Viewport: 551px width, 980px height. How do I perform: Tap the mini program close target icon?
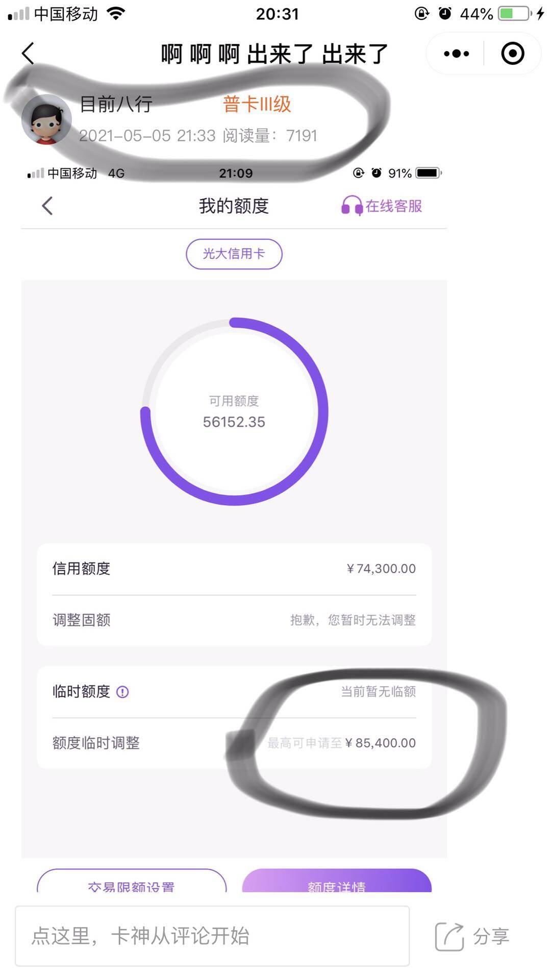tap(512, 54)
